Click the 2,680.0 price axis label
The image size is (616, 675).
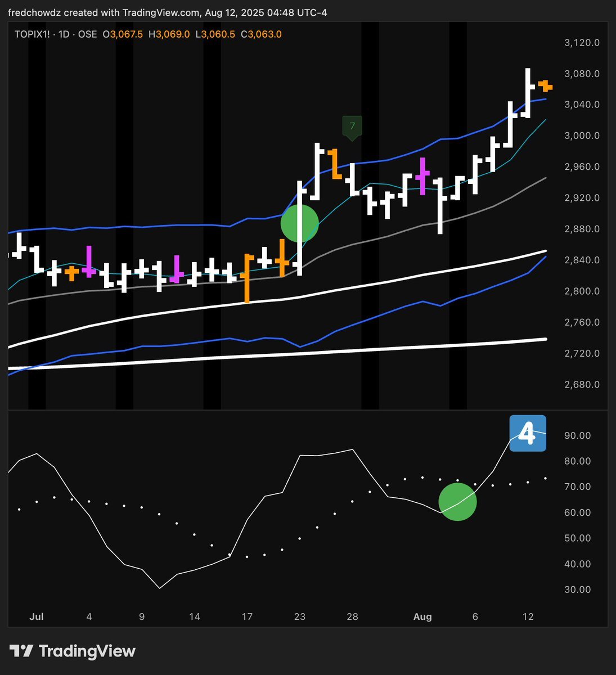click(x=582, y=385)
